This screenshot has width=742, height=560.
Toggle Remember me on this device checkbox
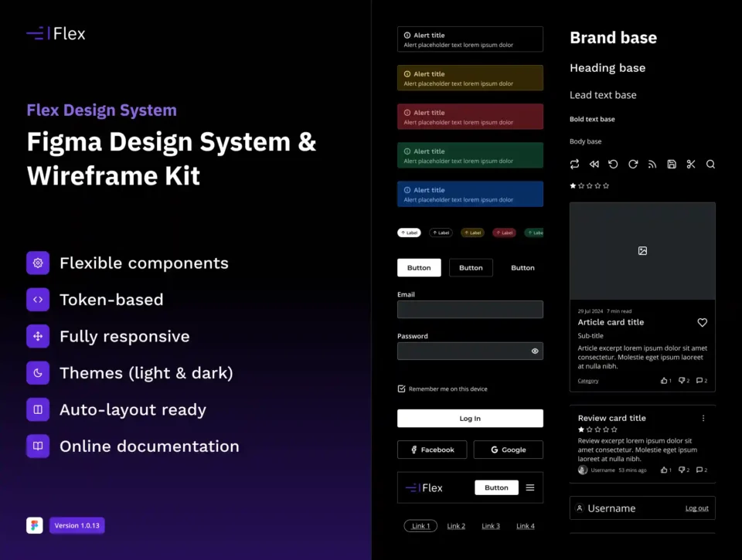coord(401,389)
